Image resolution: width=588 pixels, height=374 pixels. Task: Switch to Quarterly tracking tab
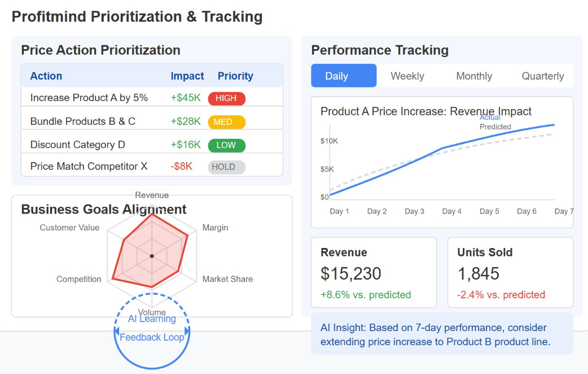point(542,76)
